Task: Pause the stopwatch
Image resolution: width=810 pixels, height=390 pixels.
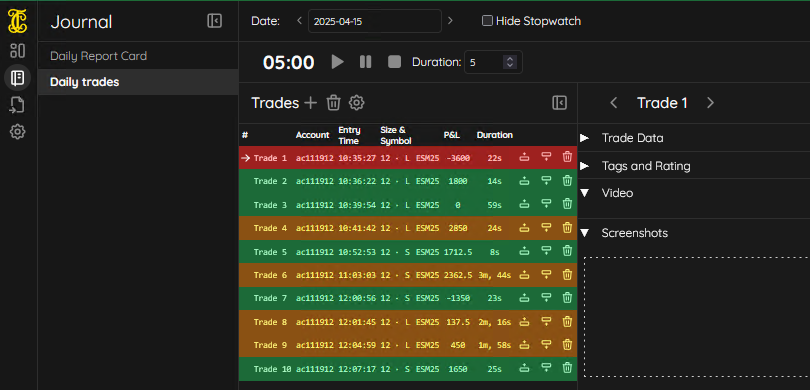Action: [366, 62]
